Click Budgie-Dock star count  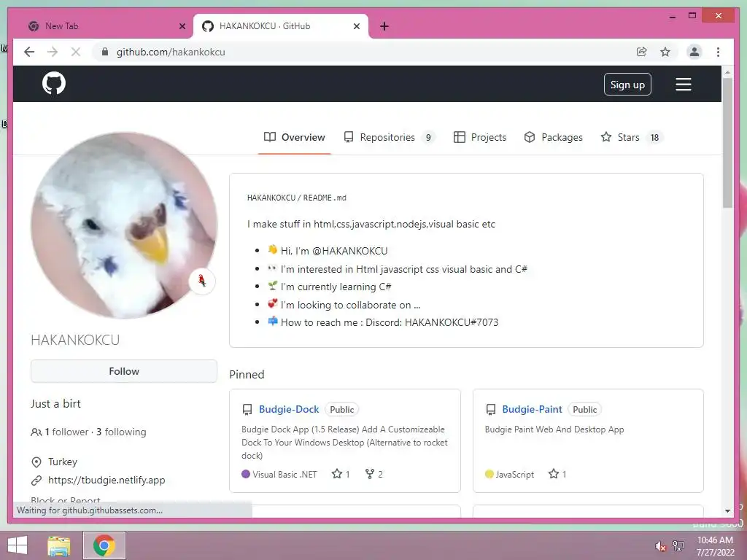click(x=341, y=474)
